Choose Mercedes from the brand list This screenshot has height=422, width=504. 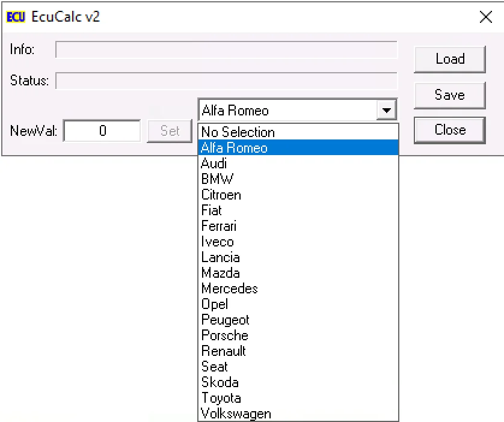pos(229,289)
